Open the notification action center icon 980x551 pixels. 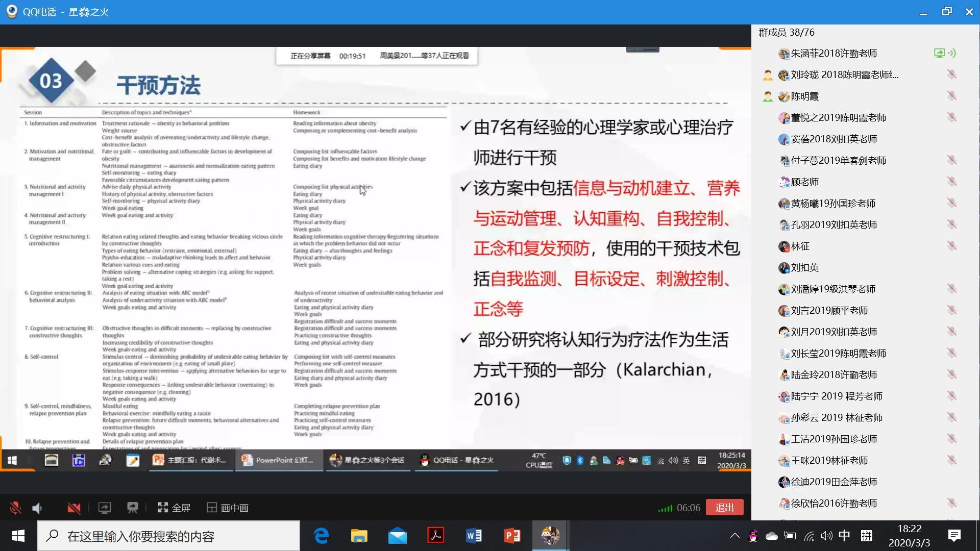pos(954,536)
